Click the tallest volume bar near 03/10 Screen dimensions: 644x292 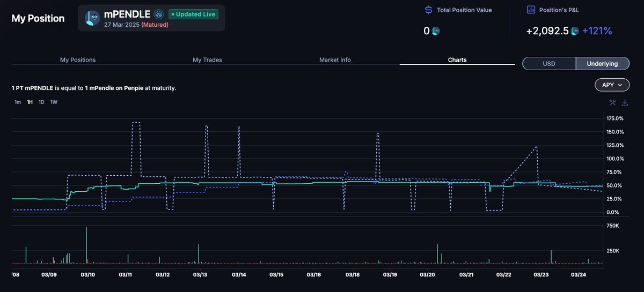86,245
